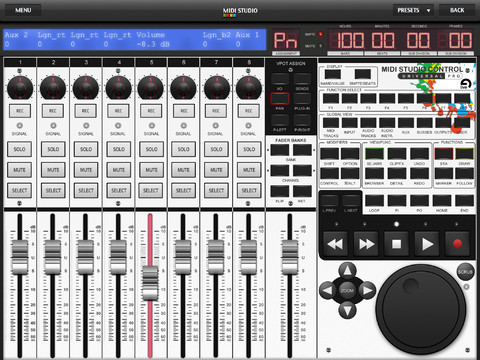Click the channel 5 highlighted fader handle
The width and height of the screenshot is (480, 360).
150,283
